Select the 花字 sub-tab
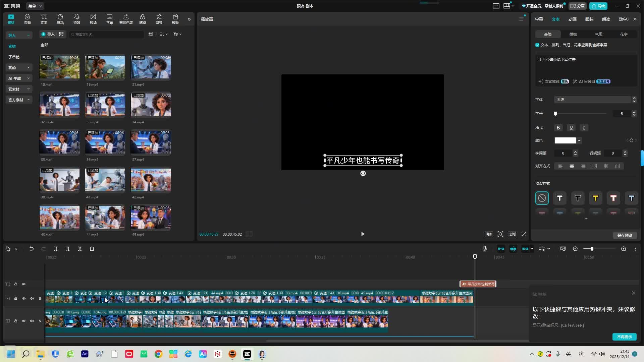Image resolution: width=644 pixels, height=362 pixels. (624, 34)
